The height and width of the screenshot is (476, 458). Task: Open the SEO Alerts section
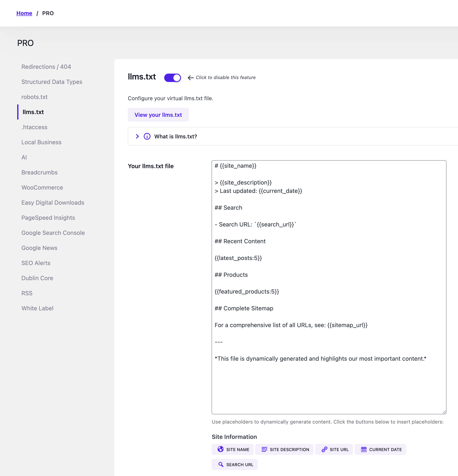pyautogui.click(x=36, y=263)
